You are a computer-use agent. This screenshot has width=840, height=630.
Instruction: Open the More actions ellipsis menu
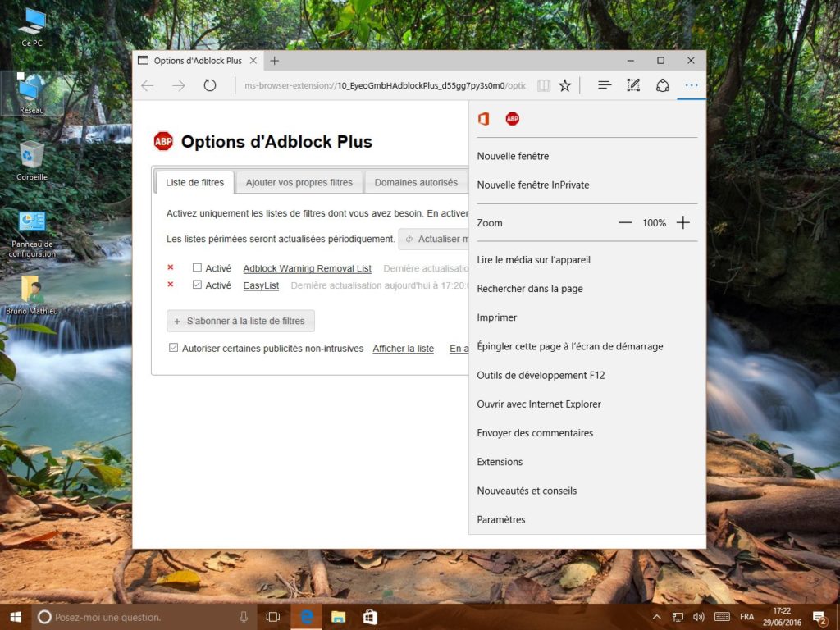[691, 85]
